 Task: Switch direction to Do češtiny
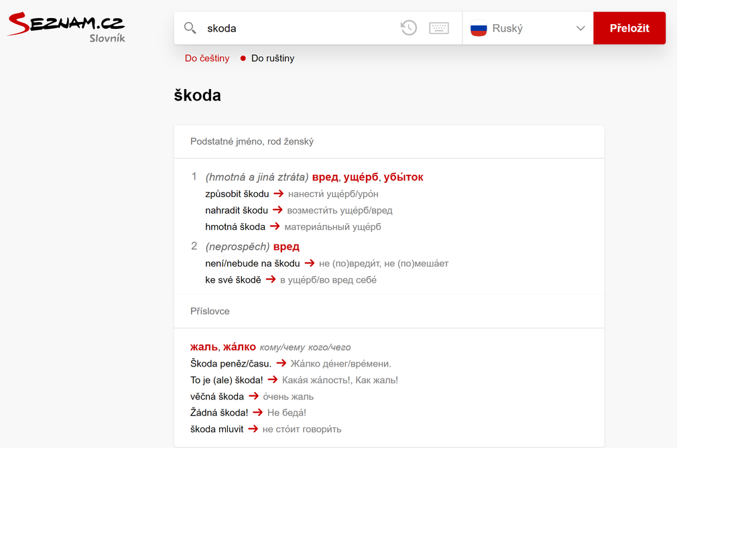(207, 58)
